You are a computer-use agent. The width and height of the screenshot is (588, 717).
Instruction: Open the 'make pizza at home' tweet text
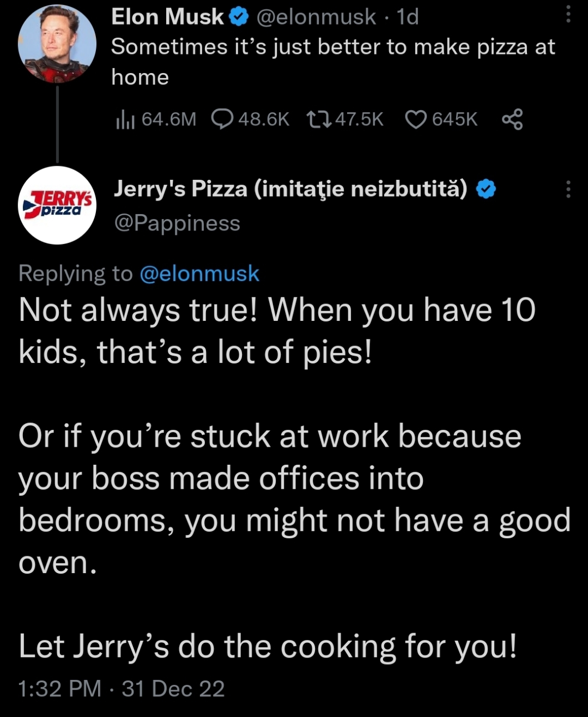(332, 61)
